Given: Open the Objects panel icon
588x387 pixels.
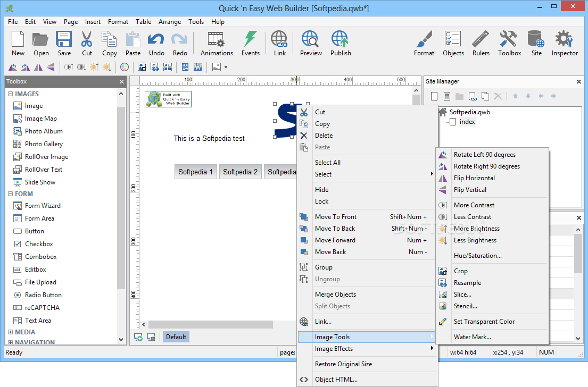Looking at the screenshot, I should pos(453,44).
